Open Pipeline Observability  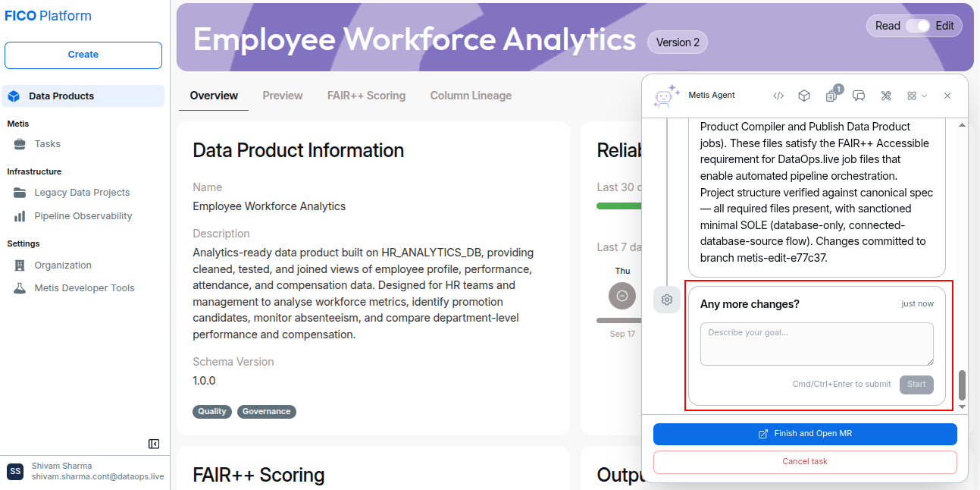click(83, 216)
